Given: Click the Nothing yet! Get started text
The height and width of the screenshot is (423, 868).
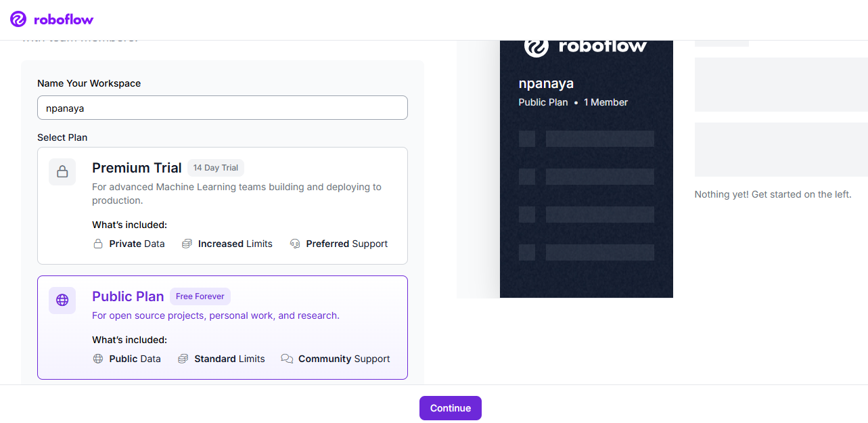Looking at the screenshot, I should 773,194.
